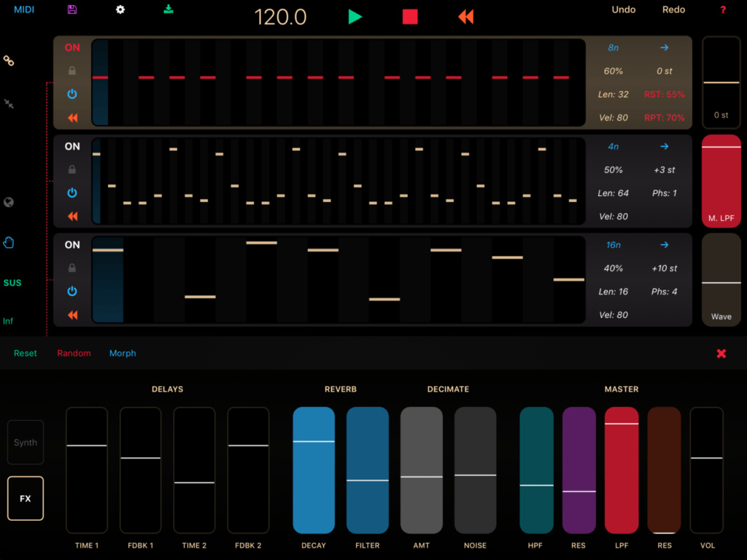Switch to the FX tab

(25, 498)
